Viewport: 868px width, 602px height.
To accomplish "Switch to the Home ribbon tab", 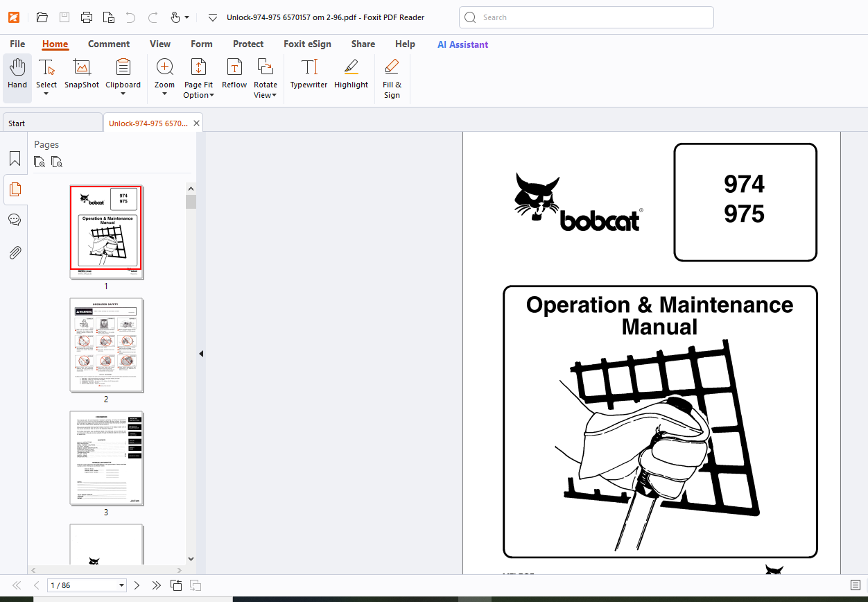I will click(x=55, y=44).
